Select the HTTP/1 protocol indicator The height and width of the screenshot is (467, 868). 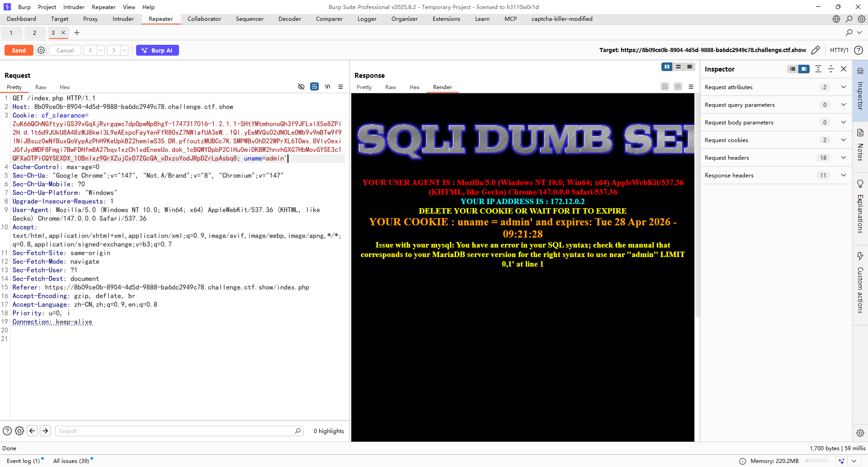839,50
